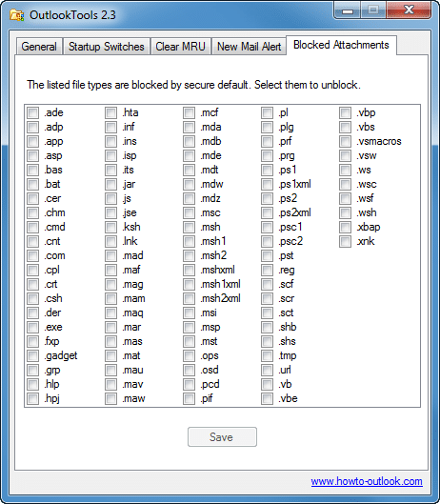
Task: Check the .pif checkbox
Action: click(x=189, y=398)
